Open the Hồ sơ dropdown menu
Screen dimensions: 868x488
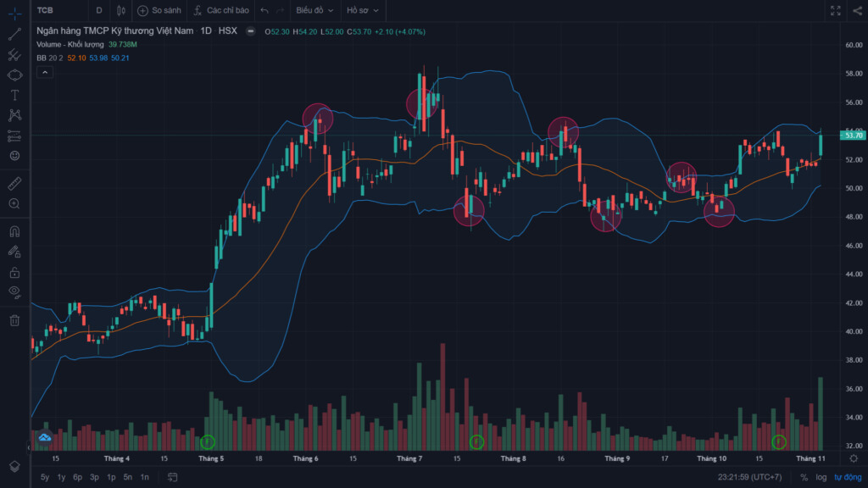point(363,10)
